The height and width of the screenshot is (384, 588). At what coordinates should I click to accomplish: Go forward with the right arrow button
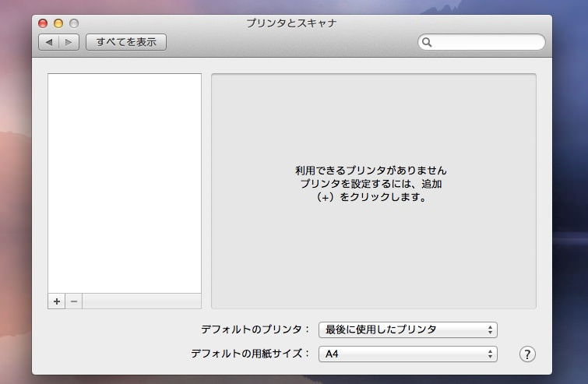pos(69,42)
